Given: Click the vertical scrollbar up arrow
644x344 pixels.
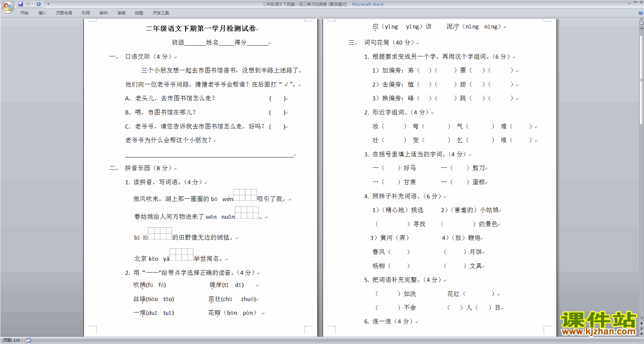Looking at the screenshot, I should (x=642, y=28).
